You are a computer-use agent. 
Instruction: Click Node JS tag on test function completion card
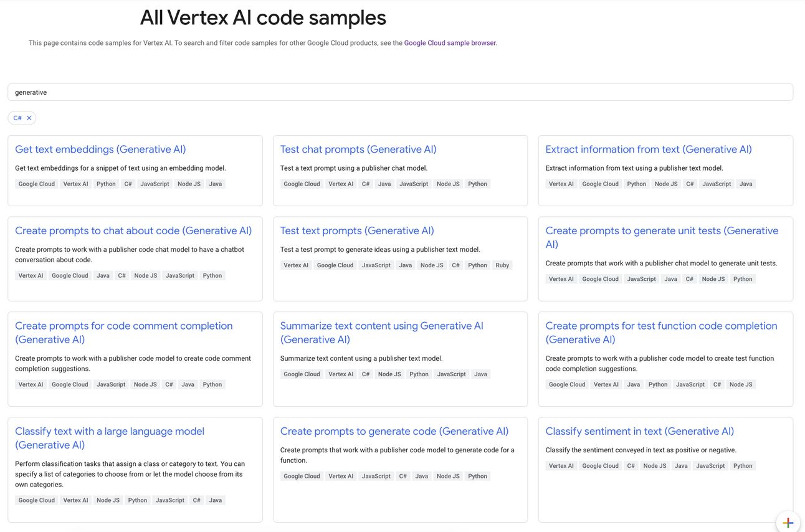coord(741,384)
